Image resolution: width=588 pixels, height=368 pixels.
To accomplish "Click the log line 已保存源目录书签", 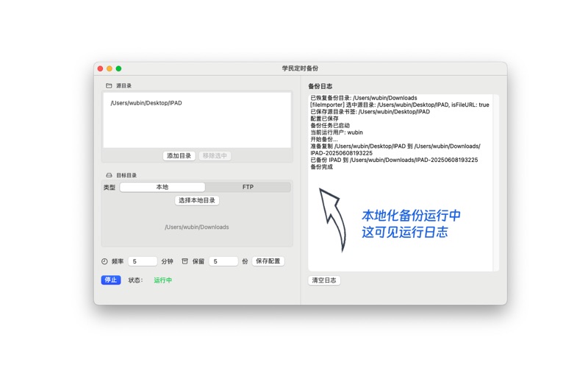I will coord(370,112).
